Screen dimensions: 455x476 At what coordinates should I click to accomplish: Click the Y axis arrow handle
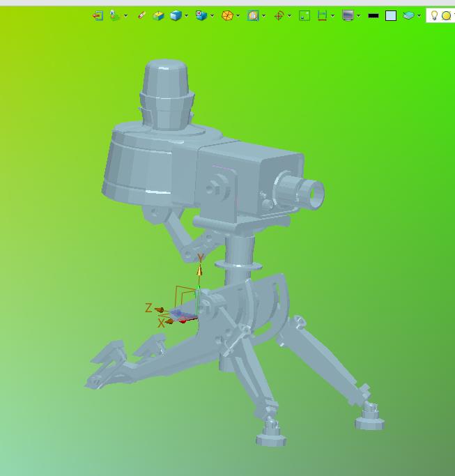(x=199, y=270)
